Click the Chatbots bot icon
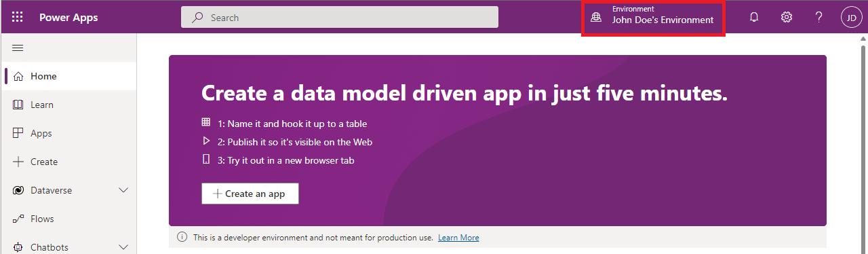868x254 pixels. pyautogui.click(x=18, y=248)
